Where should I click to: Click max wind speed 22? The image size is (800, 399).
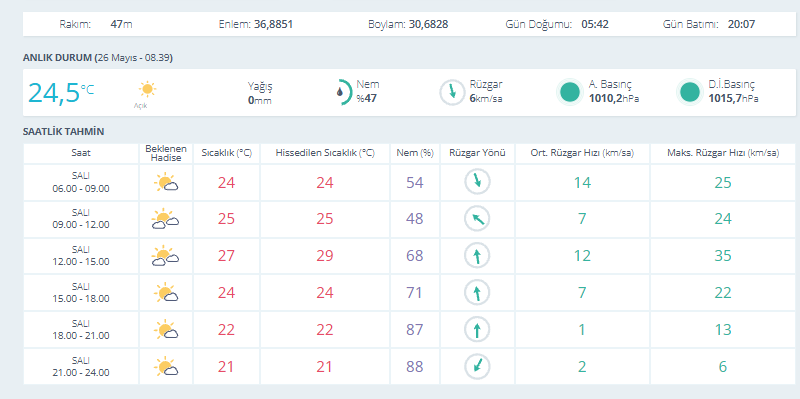point(723,293)
